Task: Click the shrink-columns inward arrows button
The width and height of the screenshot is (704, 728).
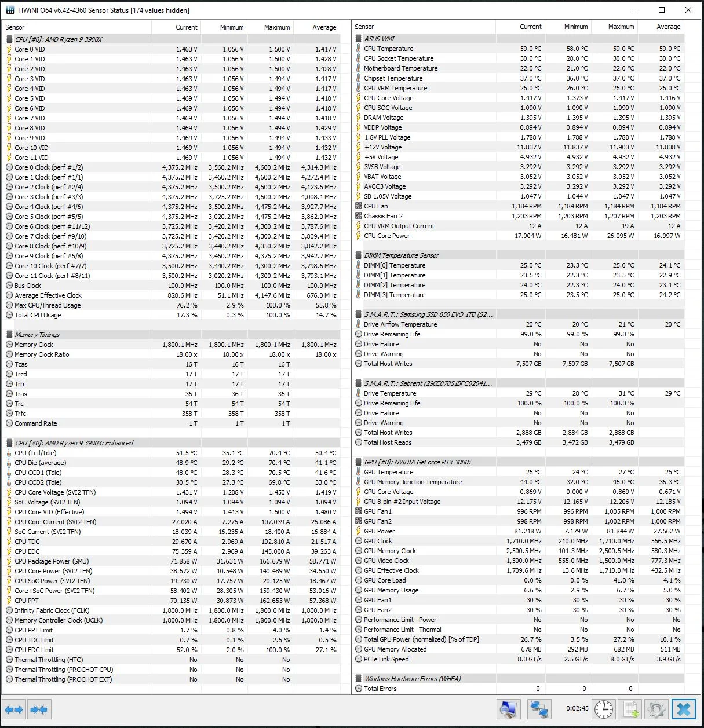Action: (39, 709)
